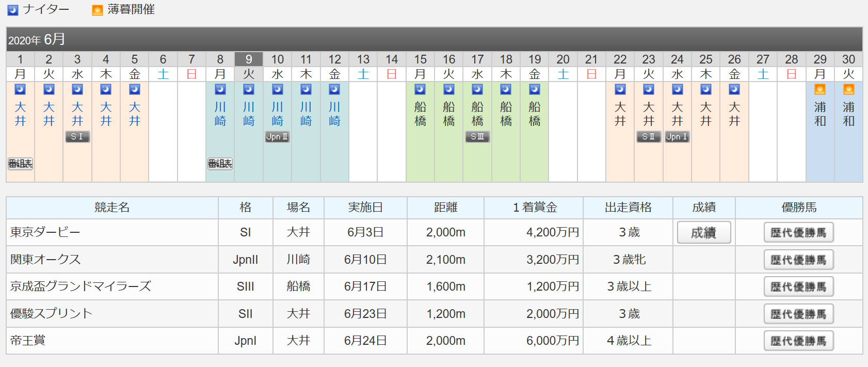Open 歴代優勝馬 for 帝王賞
868x367 pixels.
click(799, 341)
